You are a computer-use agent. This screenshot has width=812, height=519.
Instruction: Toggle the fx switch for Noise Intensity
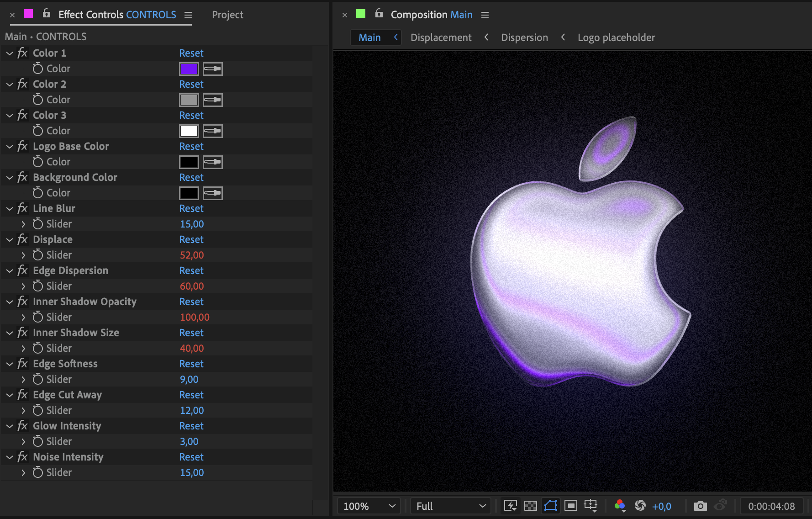[22, 457]
